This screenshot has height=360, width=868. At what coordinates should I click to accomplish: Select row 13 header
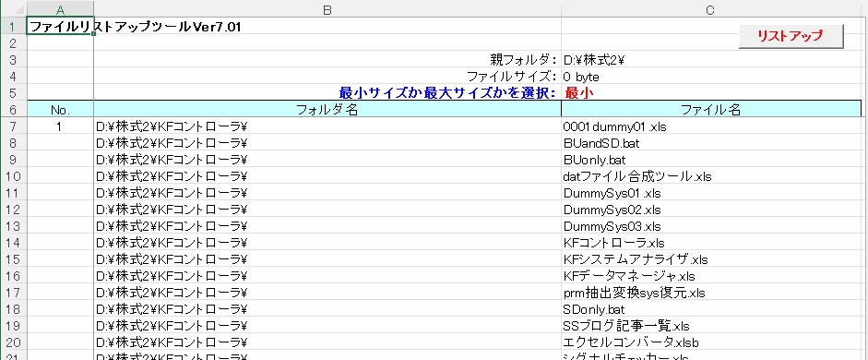13,226
